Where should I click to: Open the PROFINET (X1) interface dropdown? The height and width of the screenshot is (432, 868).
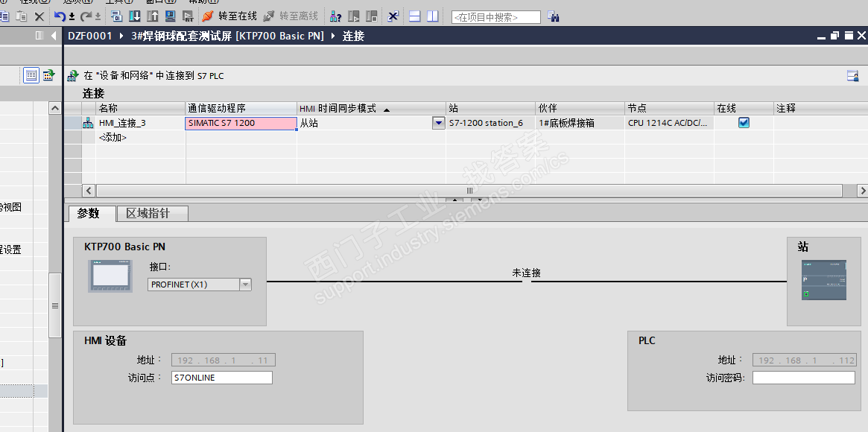[x=245, y=285]
